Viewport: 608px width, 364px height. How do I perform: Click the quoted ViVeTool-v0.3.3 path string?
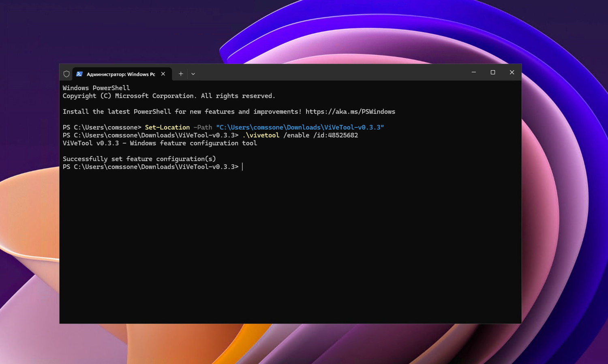[300, 127]
